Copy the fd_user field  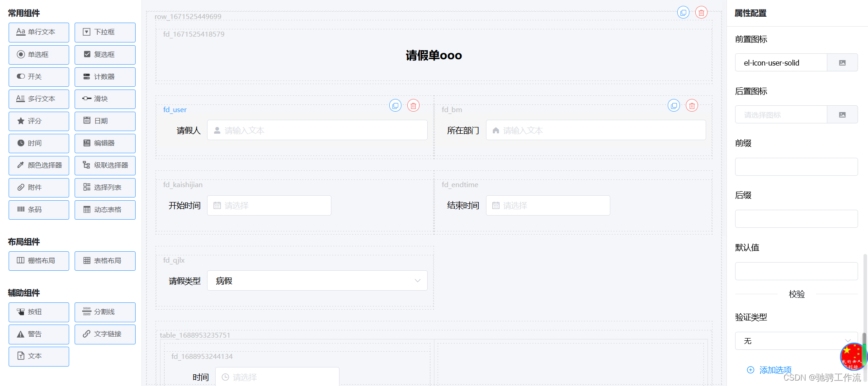[395, 106]
